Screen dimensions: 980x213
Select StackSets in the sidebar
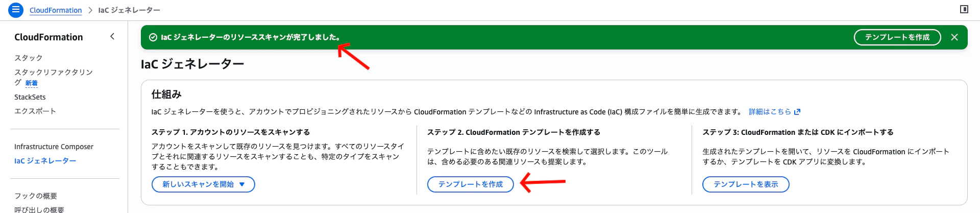point(30,97)
